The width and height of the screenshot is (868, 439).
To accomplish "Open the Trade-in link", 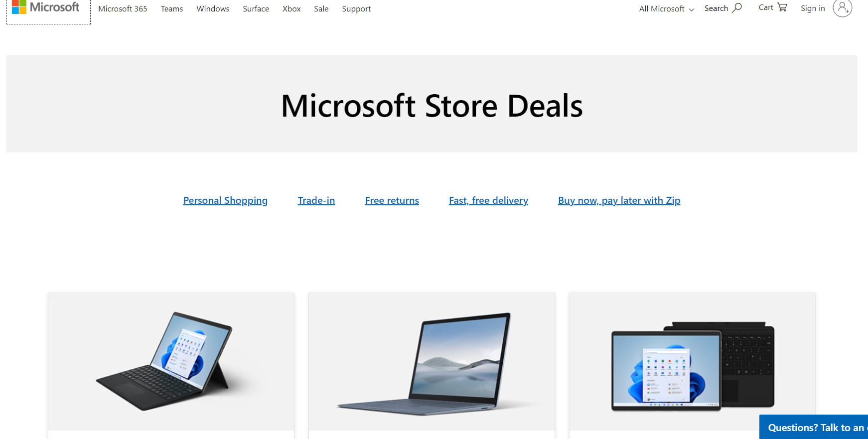I will tap(316, 200).
